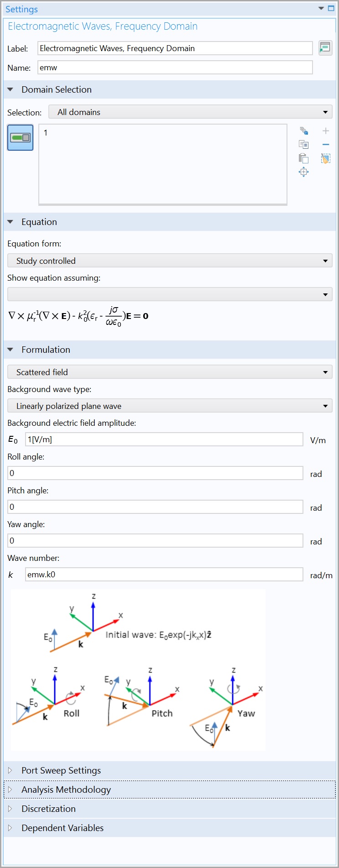Click the Wave number k input field
Image resolution: width=339 pixels, height=868 pixels.
[x=164, y=575]
